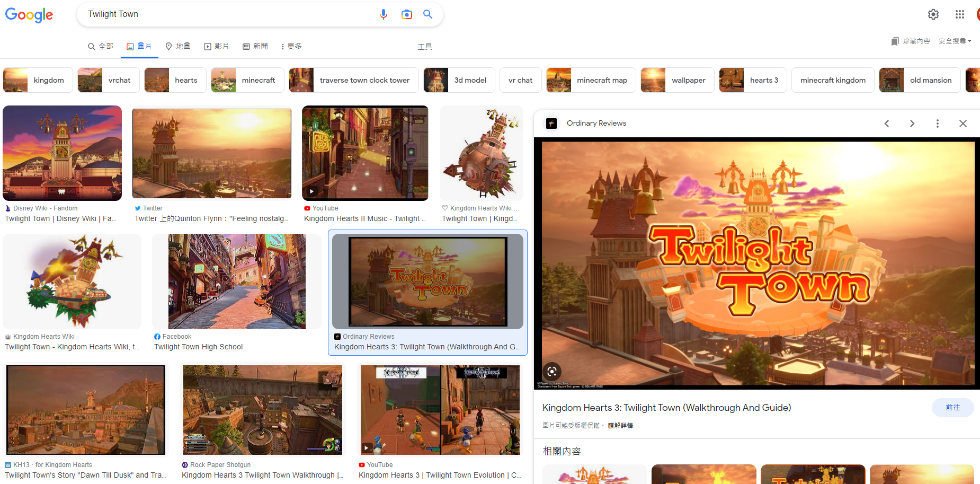Open the SafeSearch dropdown
980x484 pixels.
pyautogui.click(x=955, y=41)
